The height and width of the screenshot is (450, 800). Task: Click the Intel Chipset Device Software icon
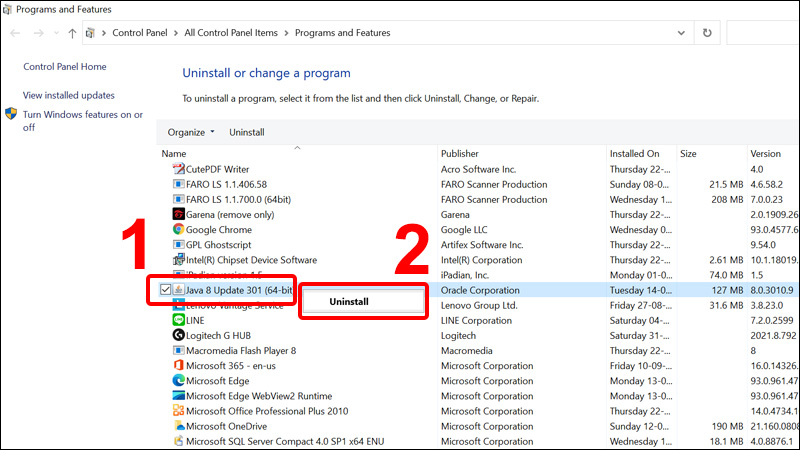[x=178, y=260]
